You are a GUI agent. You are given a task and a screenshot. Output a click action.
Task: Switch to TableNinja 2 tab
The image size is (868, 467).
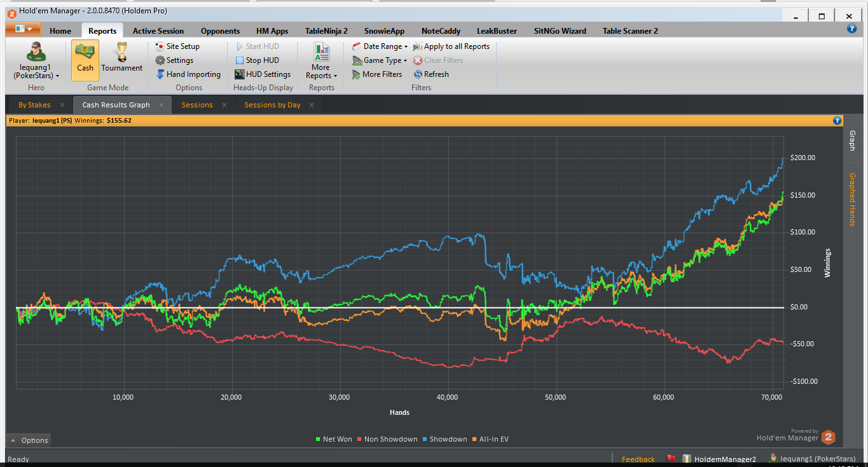coord(326,30)
